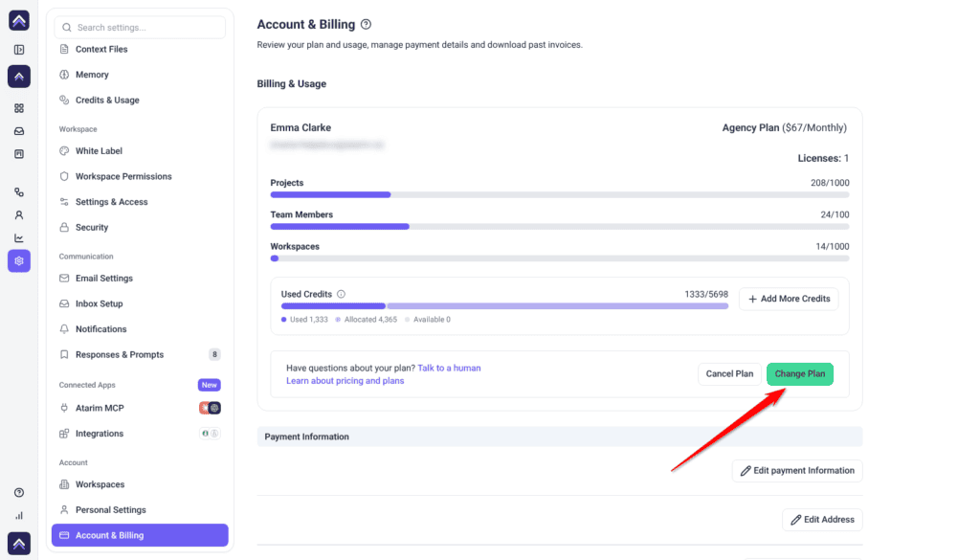
Task: Follow the Talk to a human link
Action: tap(449, 369)
